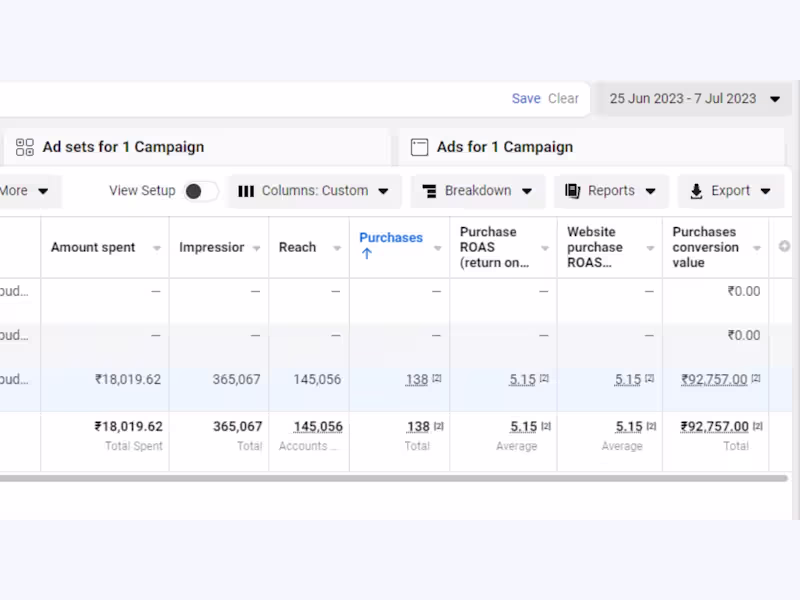The height and width of the screenshot is (600, 800).
Task: Click the Breakdown icon
Action: coord(429,191)
